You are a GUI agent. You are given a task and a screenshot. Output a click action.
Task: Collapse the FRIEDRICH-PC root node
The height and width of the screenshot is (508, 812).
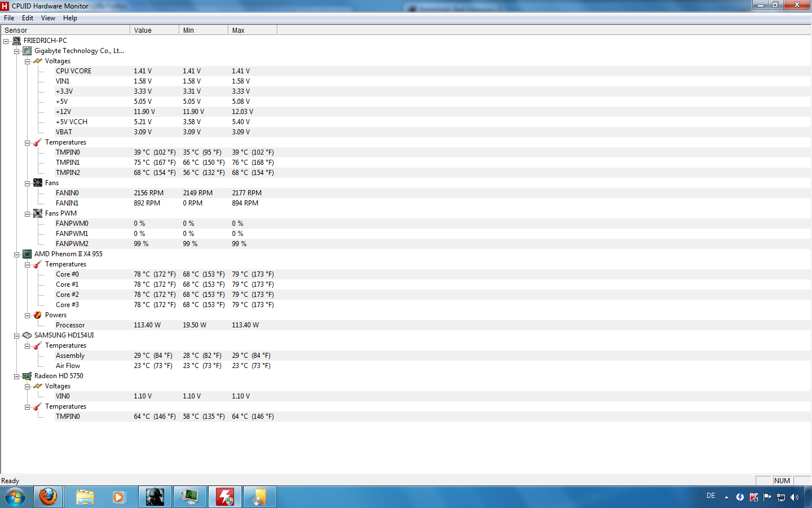[6, 41]
